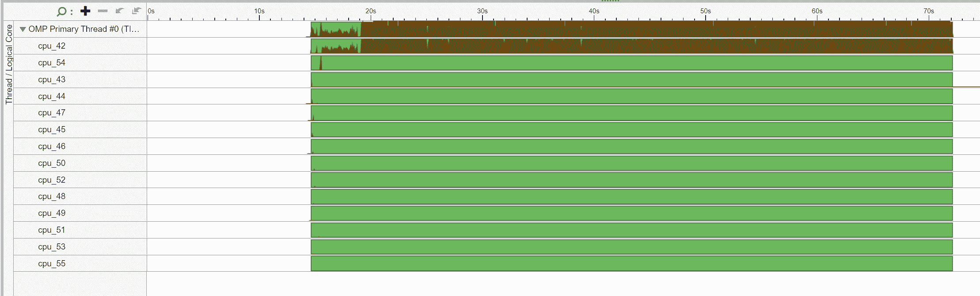Select the cpu_50 row label

pyautogui.click(x=52, y=163)
